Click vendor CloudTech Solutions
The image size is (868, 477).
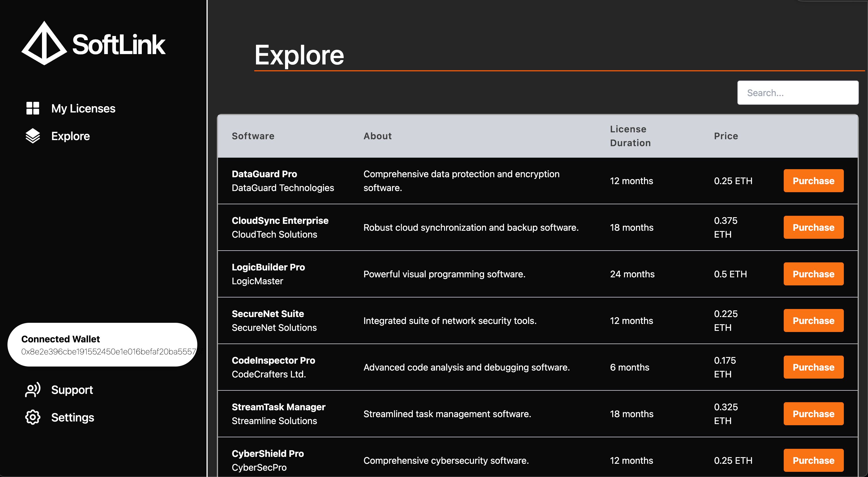[x=274, y=234]
